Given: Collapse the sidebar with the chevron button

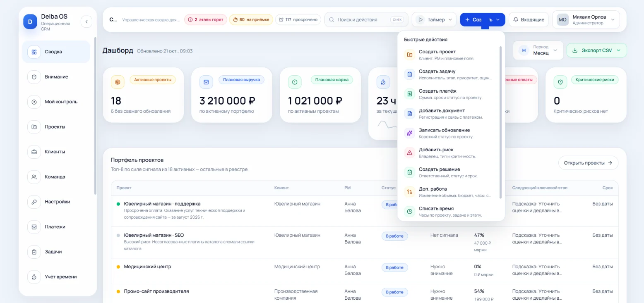Looking at the screenshot, I should tap(87, 21).
